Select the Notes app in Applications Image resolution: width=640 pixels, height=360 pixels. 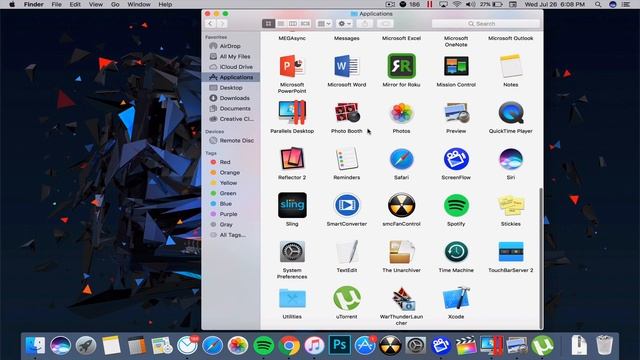[511, 66]
